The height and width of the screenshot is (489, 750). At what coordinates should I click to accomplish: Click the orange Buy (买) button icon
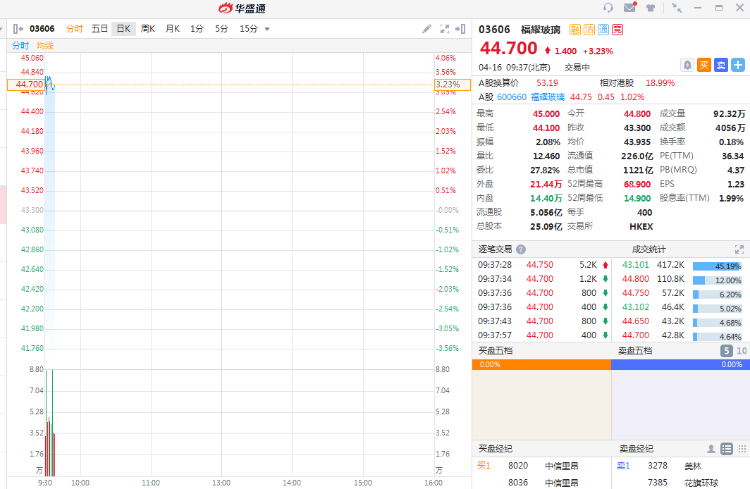pyautogui.click(x=704, y=65)
